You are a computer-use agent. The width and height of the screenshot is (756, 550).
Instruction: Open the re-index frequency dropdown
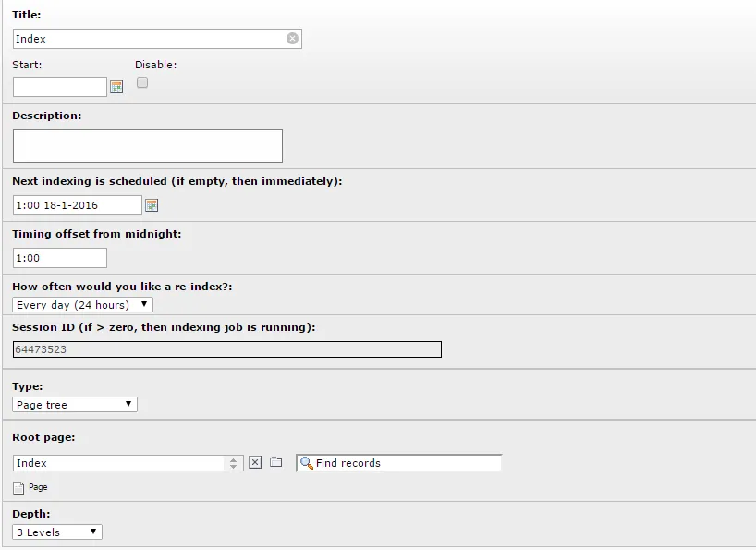(x=82, y=305)
